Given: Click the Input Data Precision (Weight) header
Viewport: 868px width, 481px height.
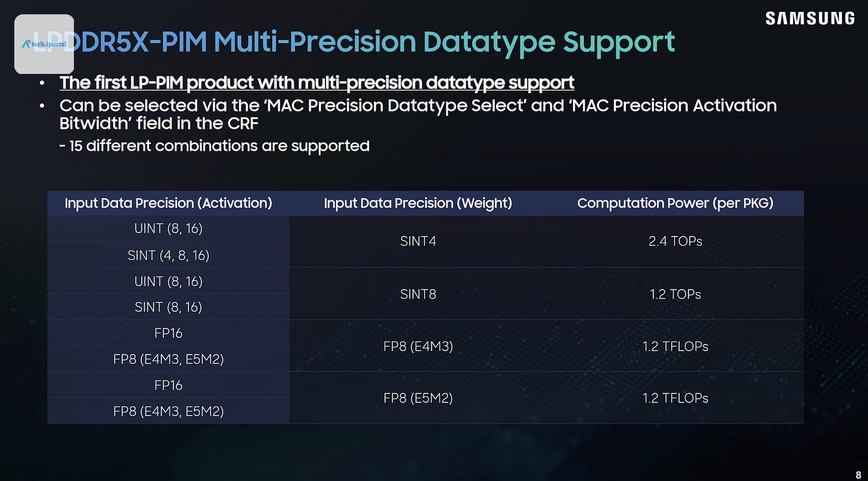Looking at the screenshot, I should pyautogui.click(x=418, y=203).
